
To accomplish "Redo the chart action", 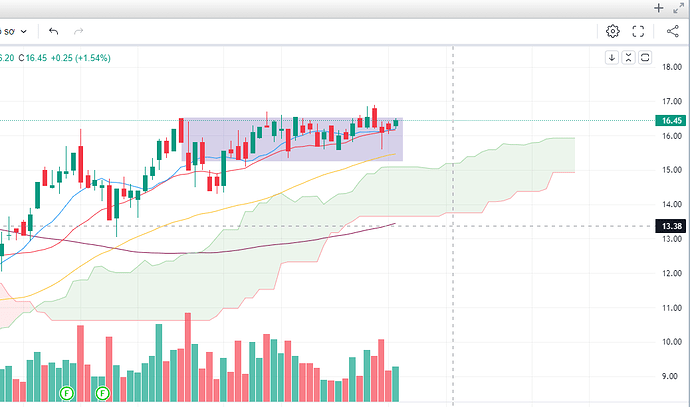I will 79,32.
